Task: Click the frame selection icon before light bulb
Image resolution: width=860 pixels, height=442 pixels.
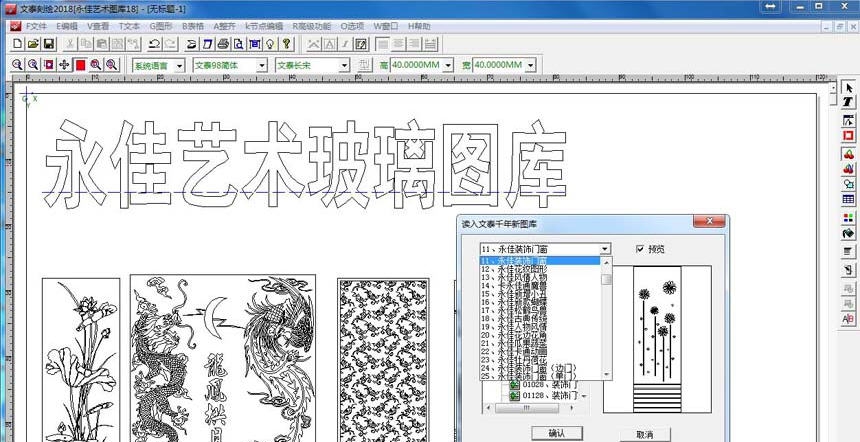Action: (254, 44)
